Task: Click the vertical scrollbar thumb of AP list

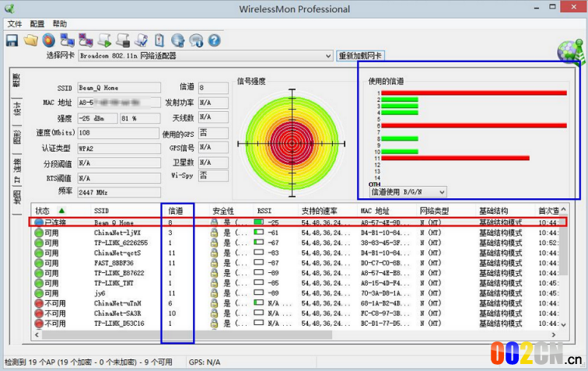Action: tap(563, 246)
